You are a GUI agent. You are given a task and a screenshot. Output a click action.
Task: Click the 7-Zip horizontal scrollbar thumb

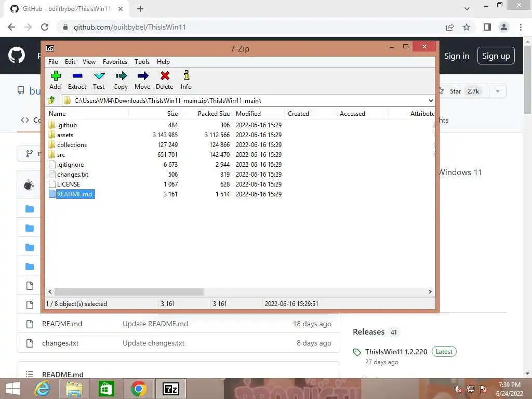pos(129,292)
